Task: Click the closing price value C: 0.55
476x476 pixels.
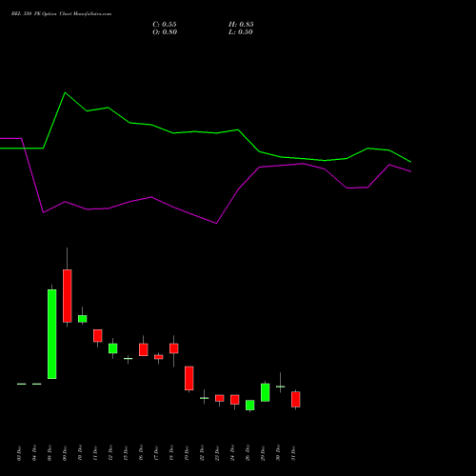Action: pyautogui.click(x=165, y=25)
